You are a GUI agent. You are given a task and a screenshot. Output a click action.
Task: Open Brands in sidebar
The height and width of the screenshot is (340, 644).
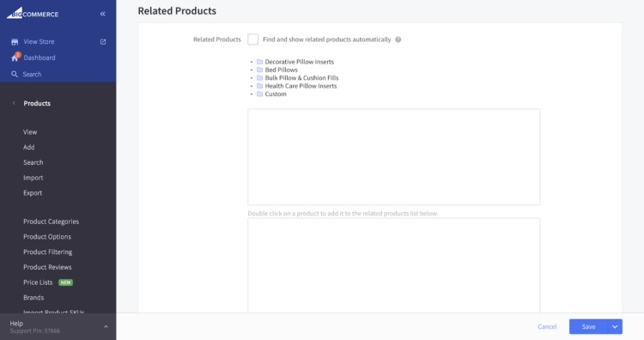(x=33, y=298)
